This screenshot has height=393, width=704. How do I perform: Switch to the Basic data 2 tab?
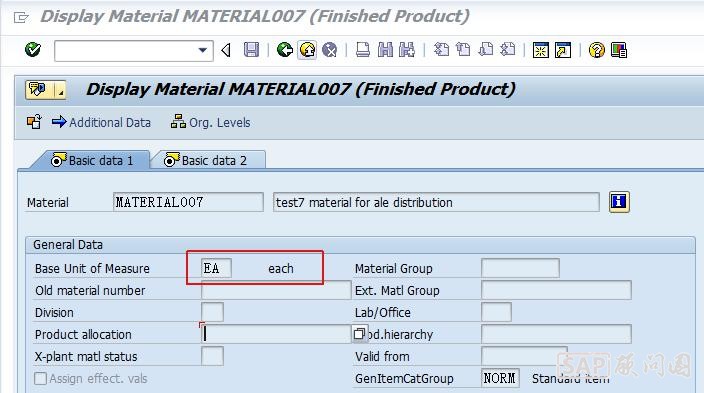click(208, 160)
